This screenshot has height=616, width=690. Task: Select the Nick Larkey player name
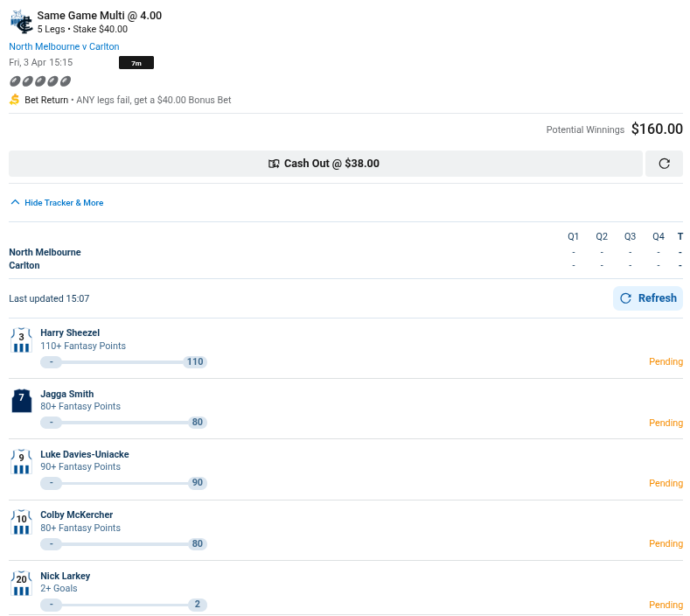pyautogui.click(x=65, y=576)
